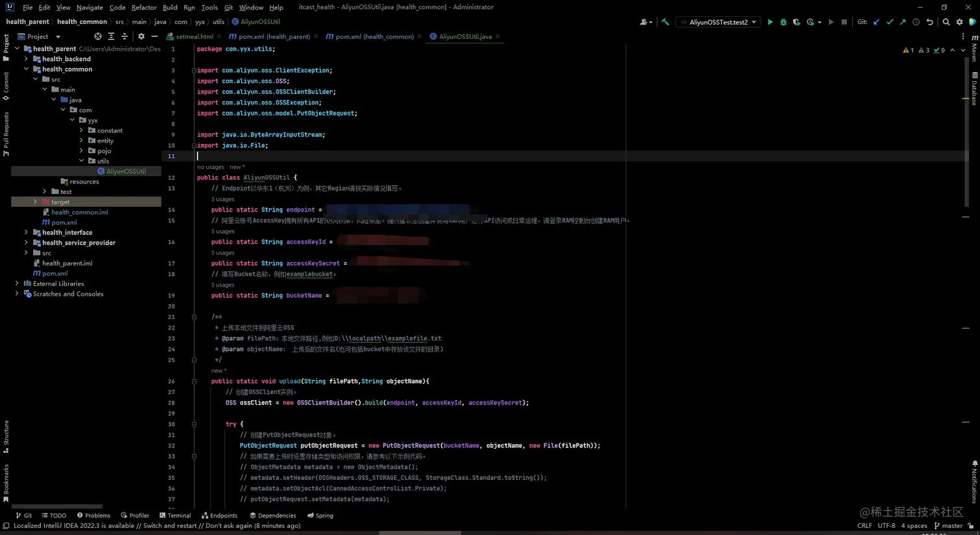Viewport: 980px width, 535px height.
Task: Expand External Libraries node
Action: tap(17, 283)
